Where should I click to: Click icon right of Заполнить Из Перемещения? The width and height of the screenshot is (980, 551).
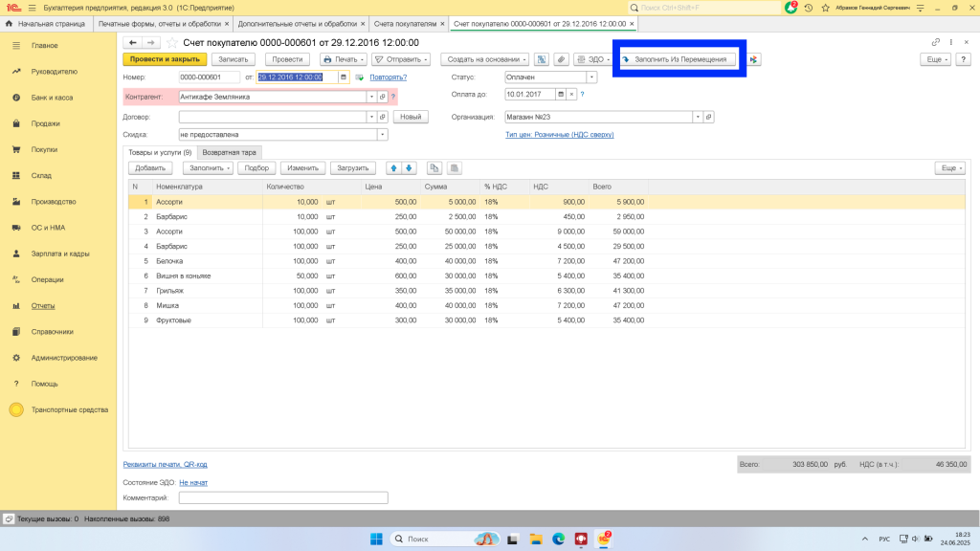(x=754, y=59)
